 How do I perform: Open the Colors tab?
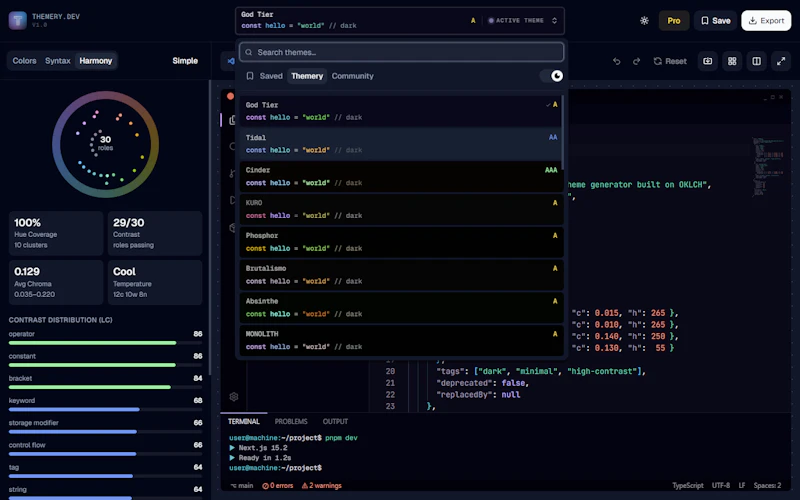[24, 61]
